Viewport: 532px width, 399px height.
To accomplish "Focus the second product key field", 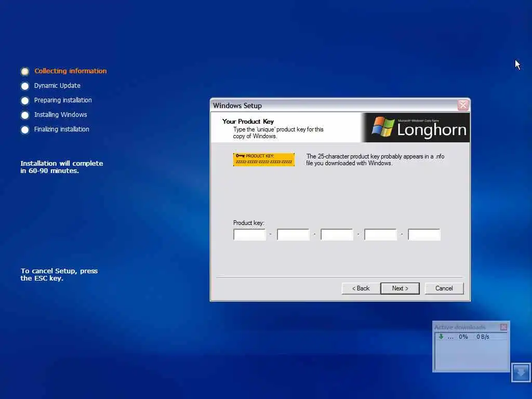I will coord(293,234).
